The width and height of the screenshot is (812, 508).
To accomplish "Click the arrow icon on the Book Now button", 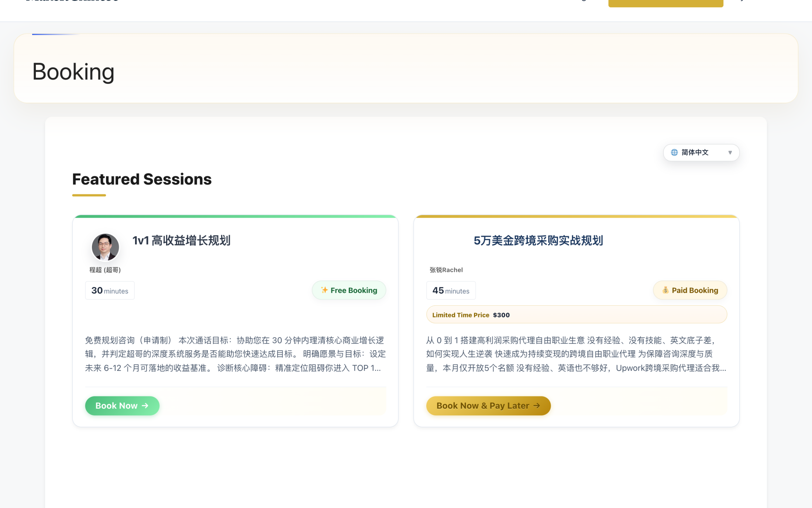I will pos(145,406).
